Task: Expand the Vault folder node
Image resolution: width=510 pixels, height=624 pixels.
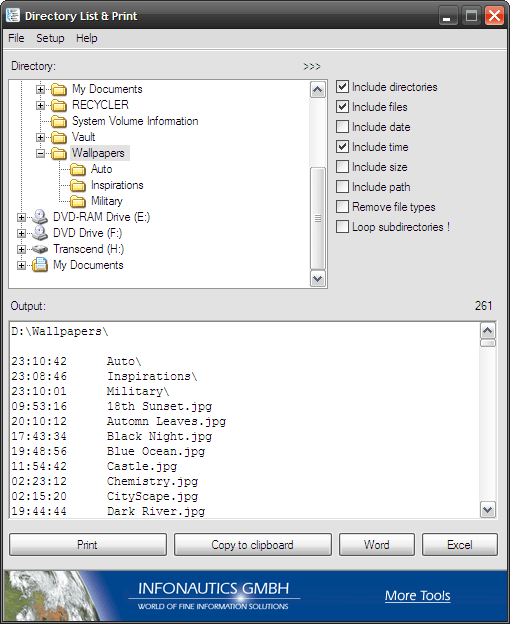Action: pos(40,137)
